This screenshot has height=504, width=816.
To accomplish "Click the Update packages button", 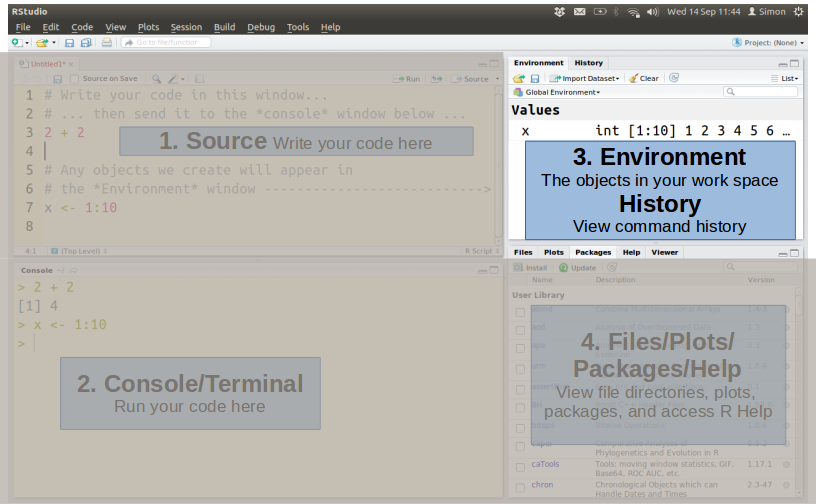I will click(x=578, y=267).
